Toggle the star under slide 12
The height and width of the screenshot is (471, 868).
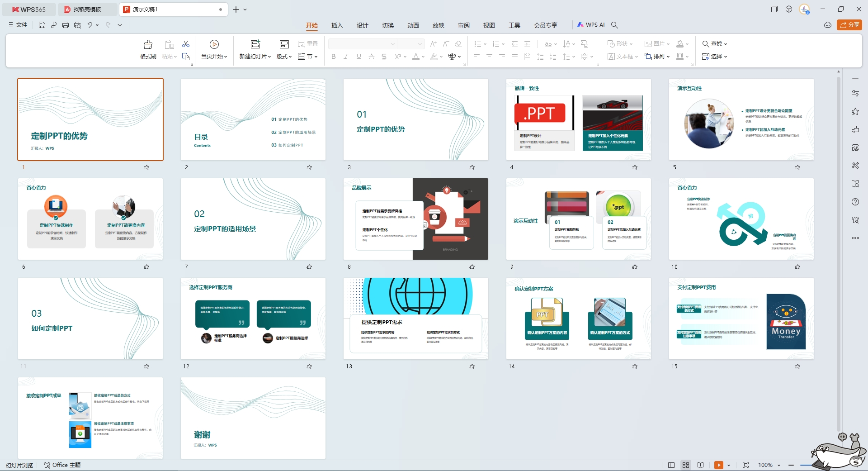(x=309, y=366)
